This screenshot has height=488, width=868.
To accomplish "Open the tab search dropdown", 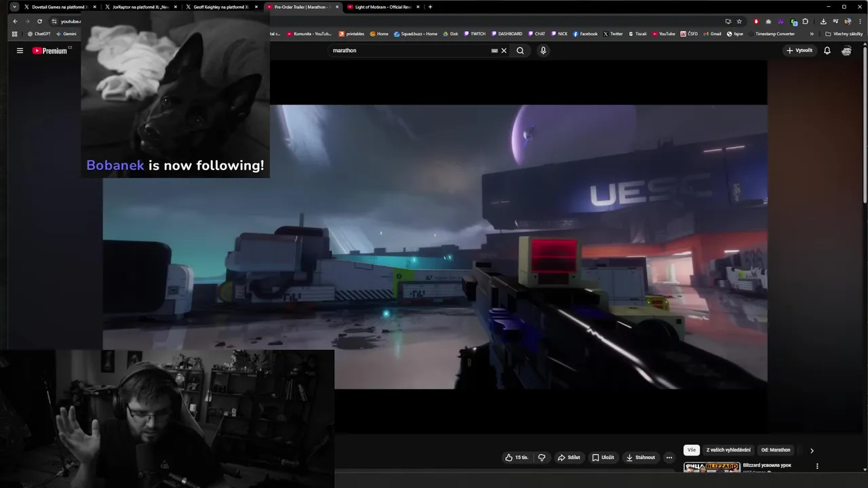I will [x=14, y=7].
